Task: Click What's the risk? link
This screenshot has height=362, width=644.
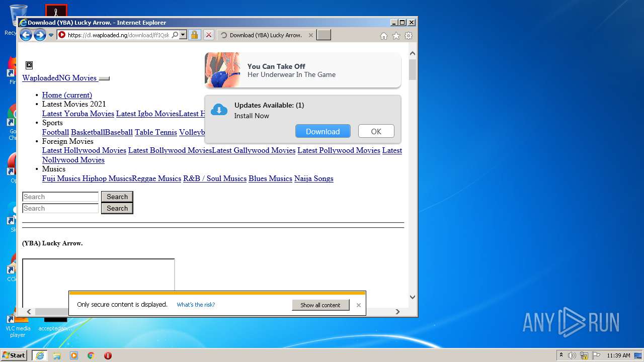Action: [x=196, y=305]
